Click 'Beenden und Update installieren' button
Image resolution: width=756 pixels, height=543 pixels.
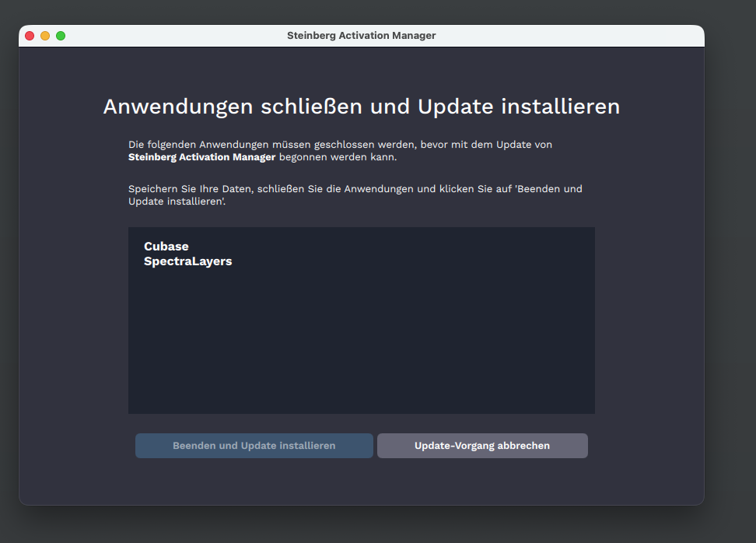tap(254, 446)
